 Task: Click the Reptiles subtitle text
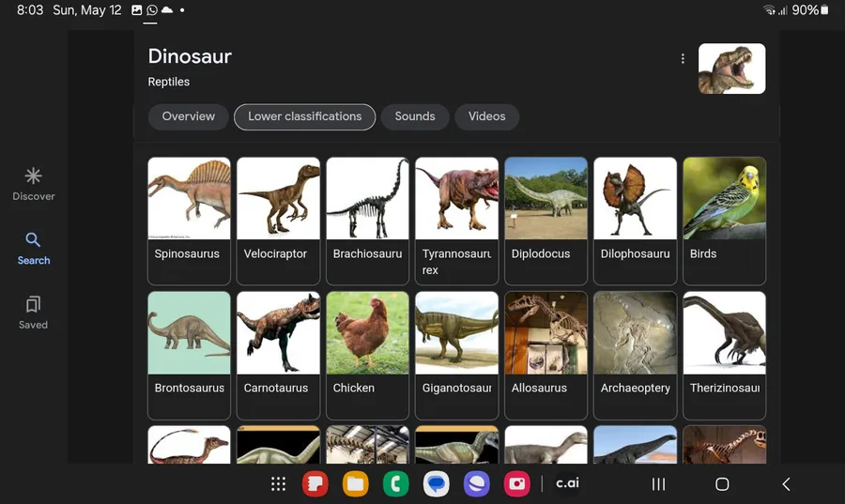169,82
